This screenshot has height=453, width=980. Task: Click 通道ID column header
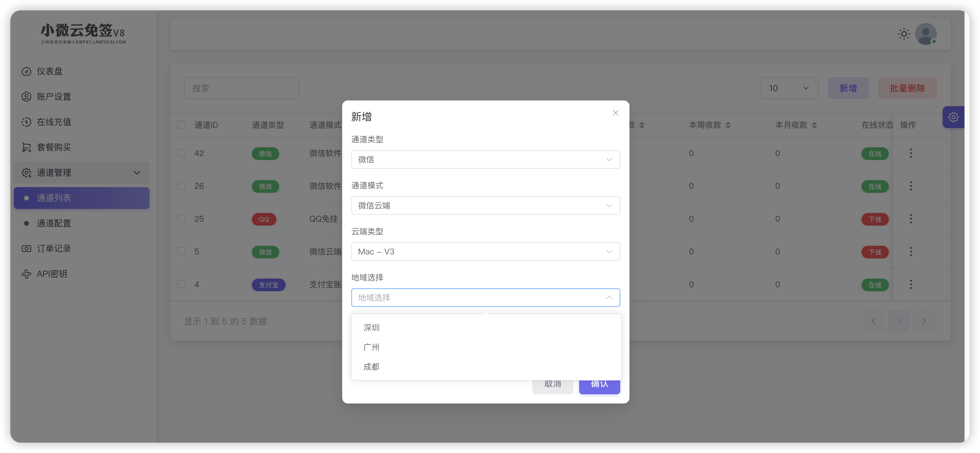[206, 125]
